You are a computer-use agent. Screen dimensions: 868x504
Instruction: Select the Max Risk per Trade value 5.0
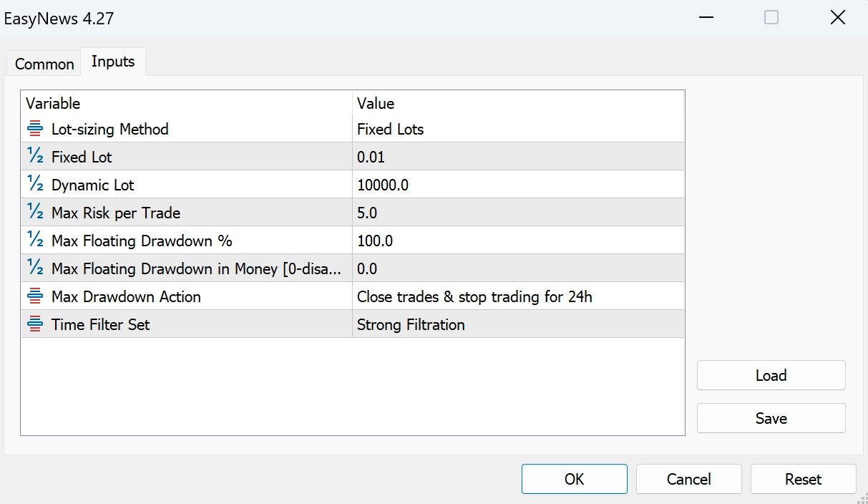517,213
